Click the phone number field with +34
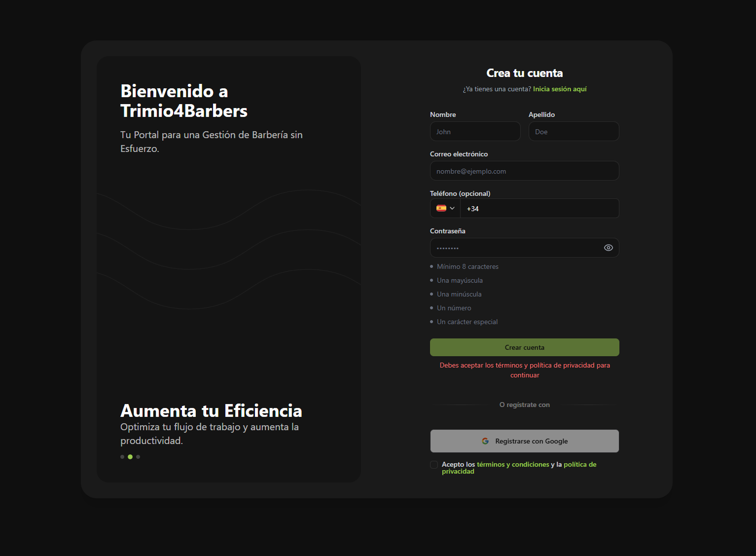The width and height of the screenshot is (756, 556). coord(540,208)
